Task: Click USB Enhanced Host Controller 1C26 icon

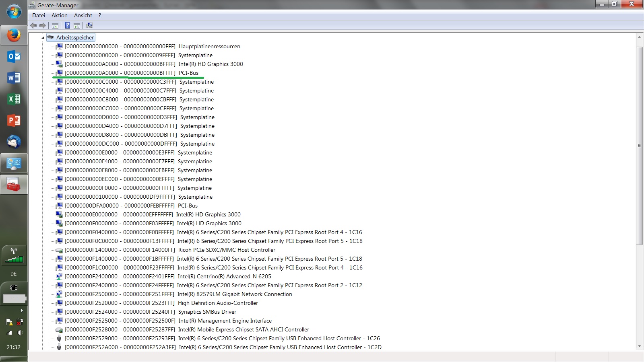Action: (x=59, y=338)
